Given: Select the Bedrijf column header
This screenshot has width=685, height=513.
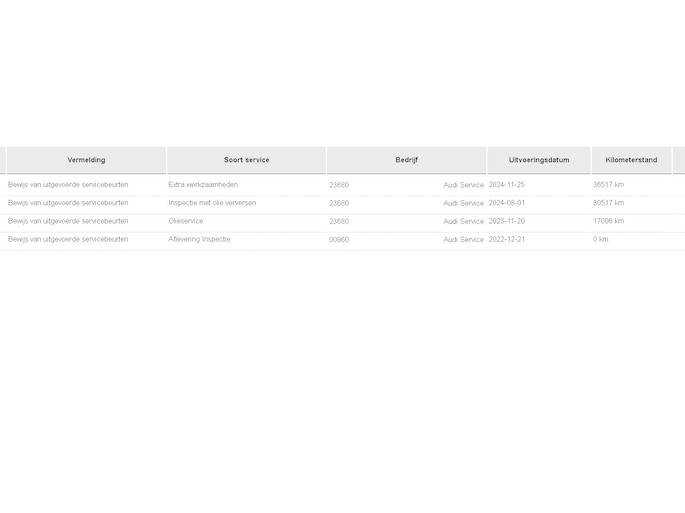Looking at the screenshot, I should pos(406,160).
